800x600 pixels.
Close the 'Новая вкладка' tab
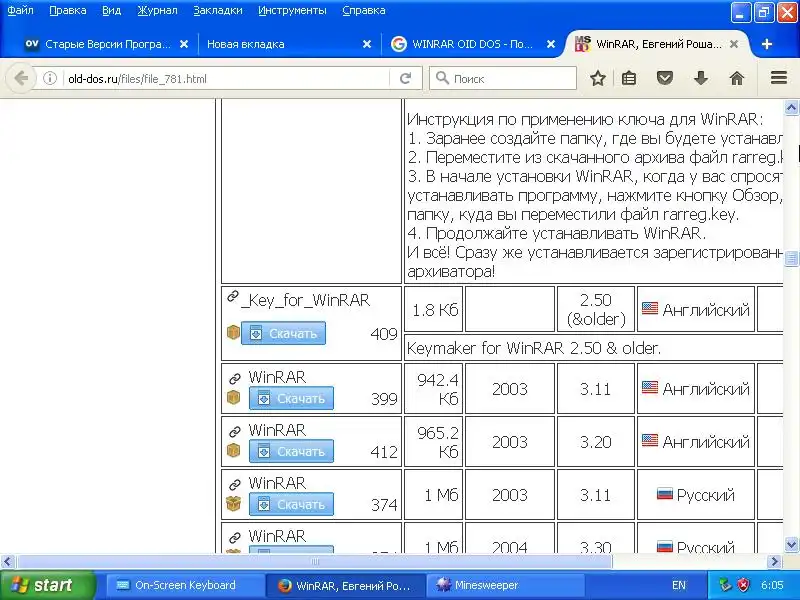pyautogui.click(x=367, y=44)
